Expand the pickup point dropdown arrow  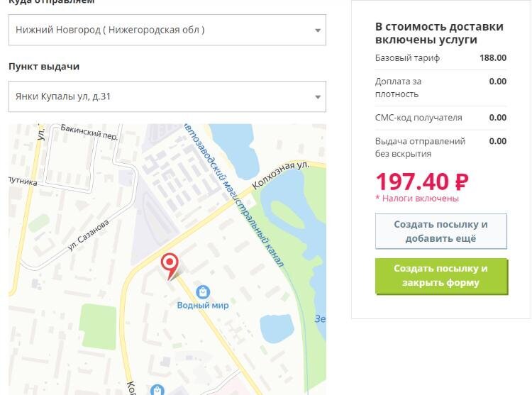318,97
